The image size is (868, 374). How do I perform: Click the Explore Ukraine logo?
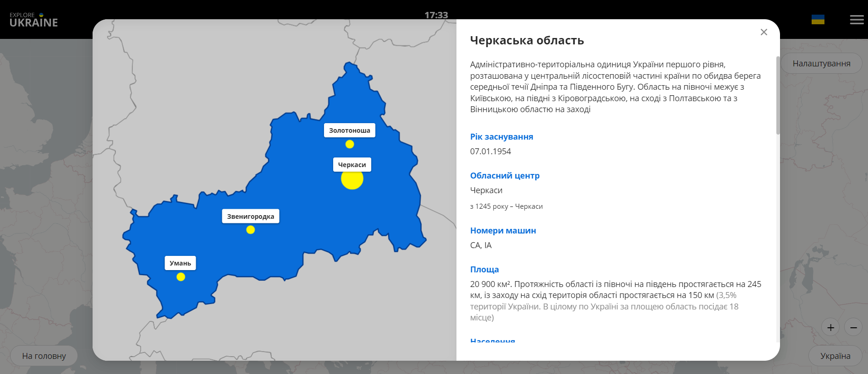tap(33, 20)
